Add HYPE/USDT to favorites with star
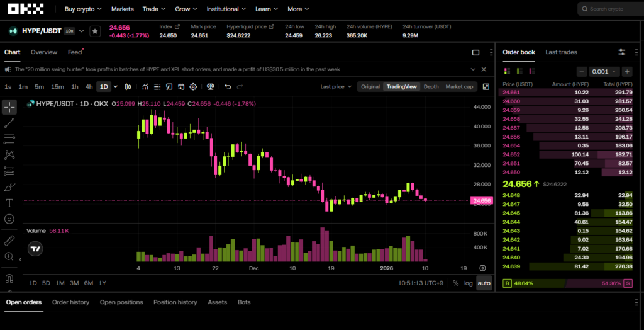This screenshot has height=330, width=644. [x=94, y=31]
